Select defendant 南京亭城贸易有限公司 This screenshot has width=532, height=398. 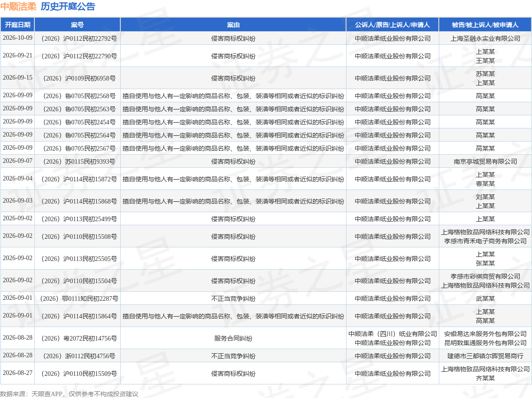(x=485, y=161)
